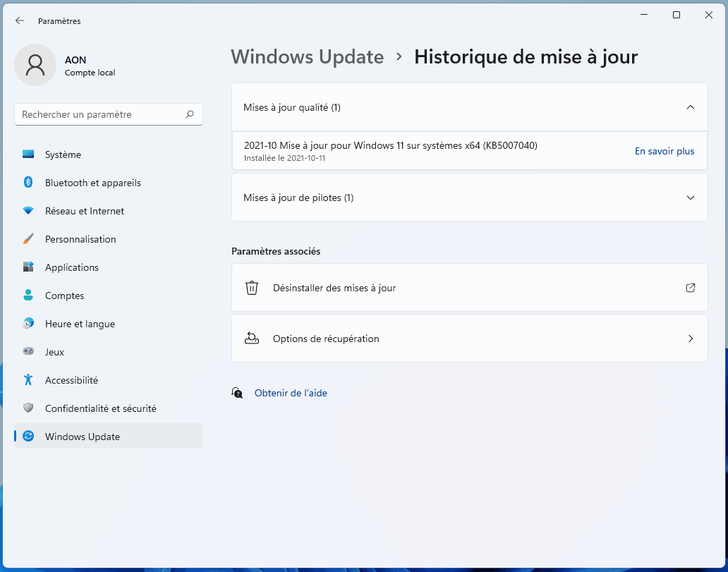This screenshot has width=728, height=572.
Task: Click the Applications grid icon
Action: pyautogui.click(x=28, y=267)
